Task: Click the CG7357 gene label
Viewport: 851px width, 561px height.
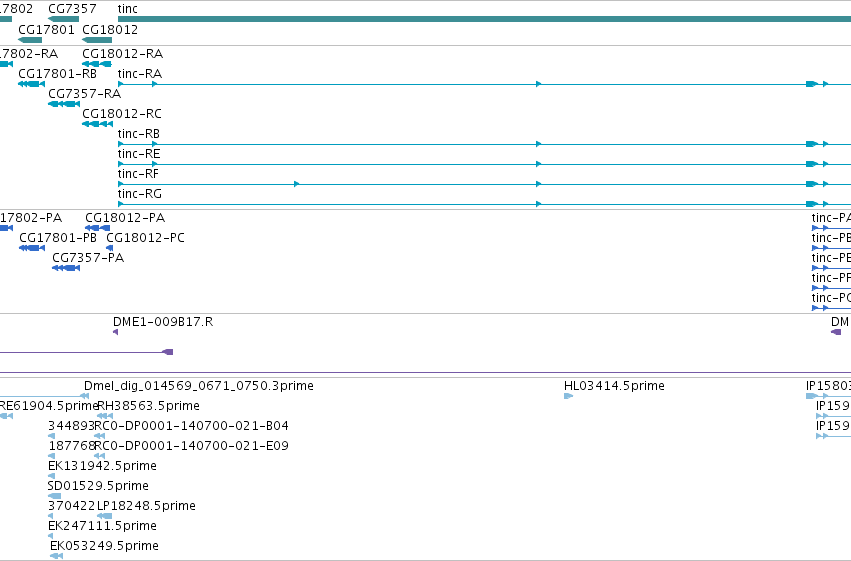Action: 72,9
